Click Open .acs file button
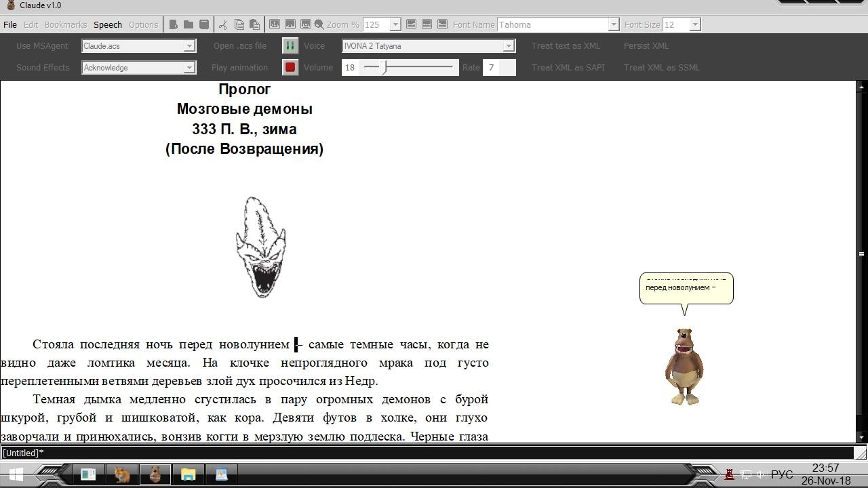 [x=240, y=45]
